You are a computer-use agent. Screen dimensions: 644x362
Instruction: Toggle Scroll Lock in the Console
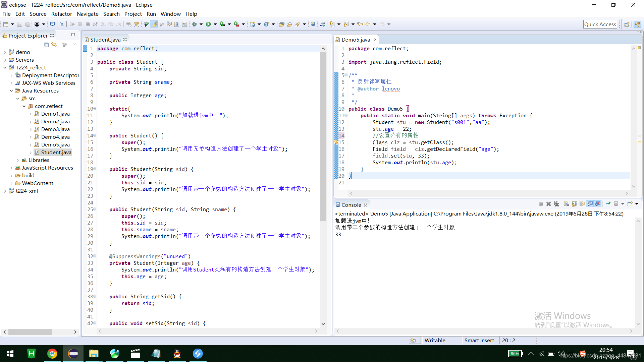pos(574,204)
